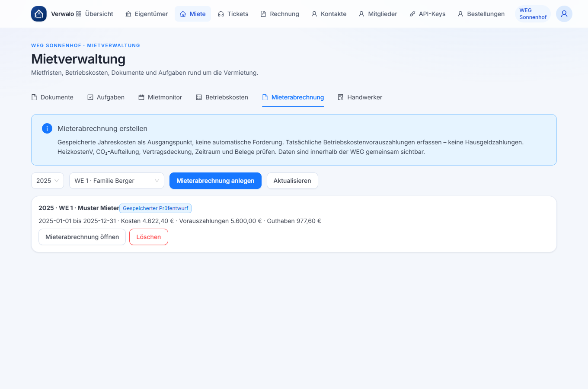
Task: Open the Mitglieder navigation item
Action: [378, 14]
